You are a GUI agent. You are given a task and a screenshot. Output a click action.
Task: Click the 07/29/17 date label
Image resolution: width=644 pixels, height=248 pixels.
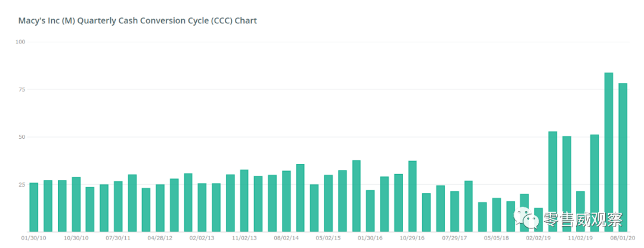coord(454,237)
